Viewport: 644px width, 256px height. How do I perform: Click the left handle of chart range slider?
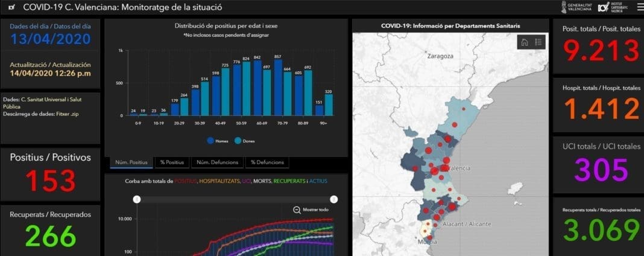pyautogui.click(x=137, y=199)
